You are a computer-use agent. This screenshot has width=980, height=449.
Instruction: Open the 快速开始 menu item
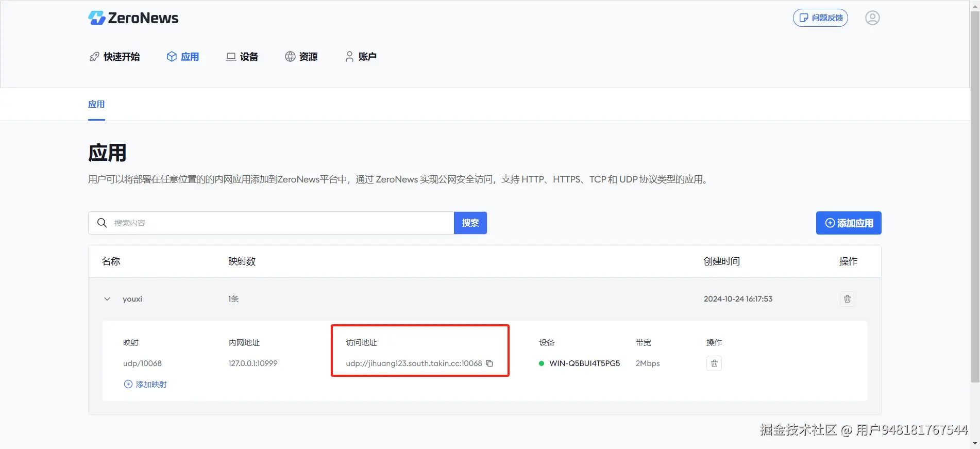pyautogui.click(x=114, y=57)
